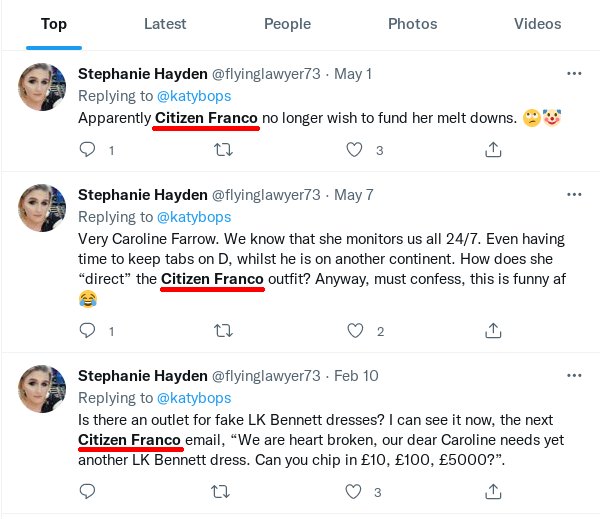The width and height of the screenshot is (600, 519).
Task: Open @katybops link in May 1 tweet
Action: pyautogui.click(x=194, y=96)
